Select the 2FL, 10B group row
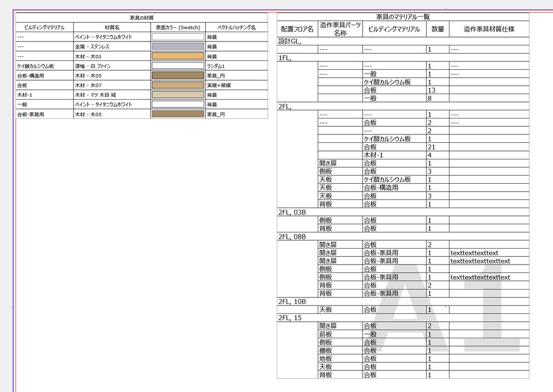Viewport: 553px width, 392px height. 403,301
